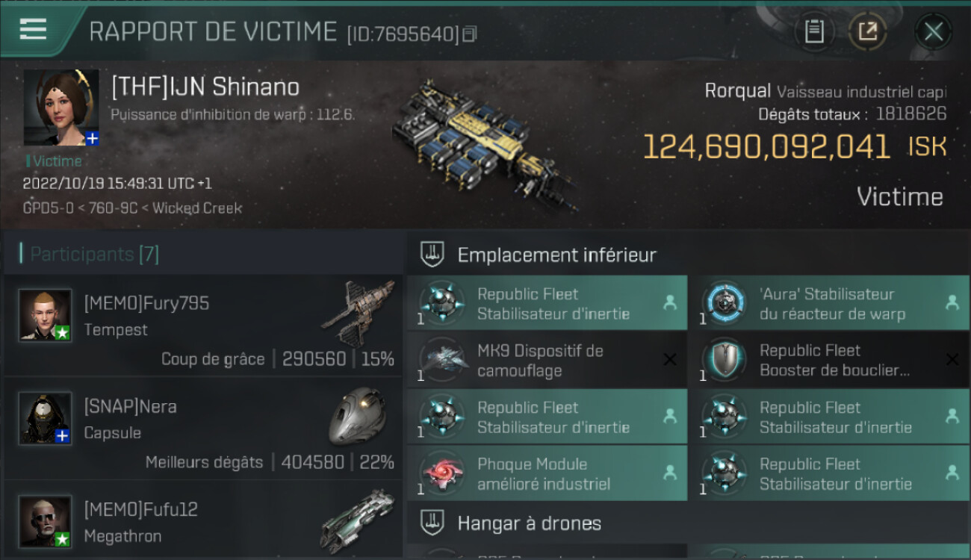Select MK9 Dispositif de camouflage module
971x560 pixels.
point(547,361)
